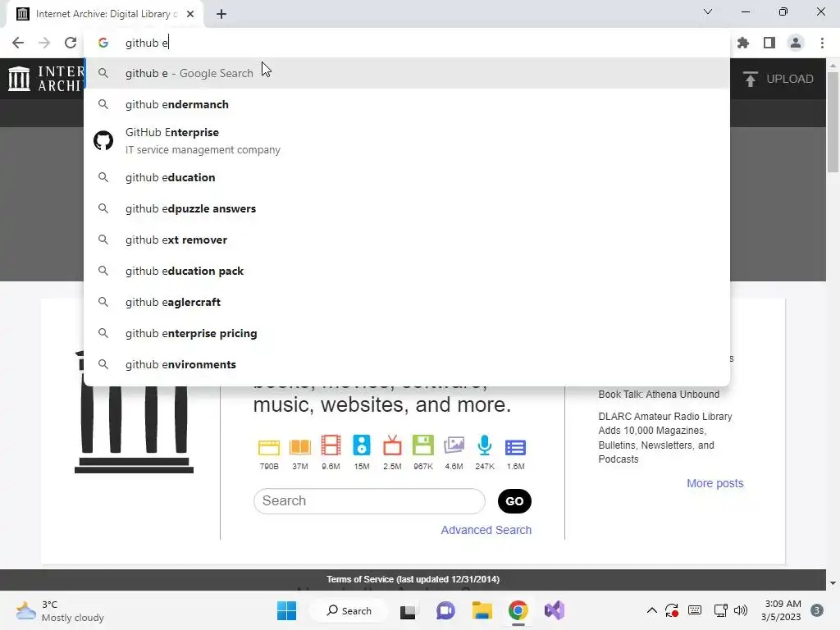Open the Software floppy icon, 967K
840x630 pixels.
[422, 445]
